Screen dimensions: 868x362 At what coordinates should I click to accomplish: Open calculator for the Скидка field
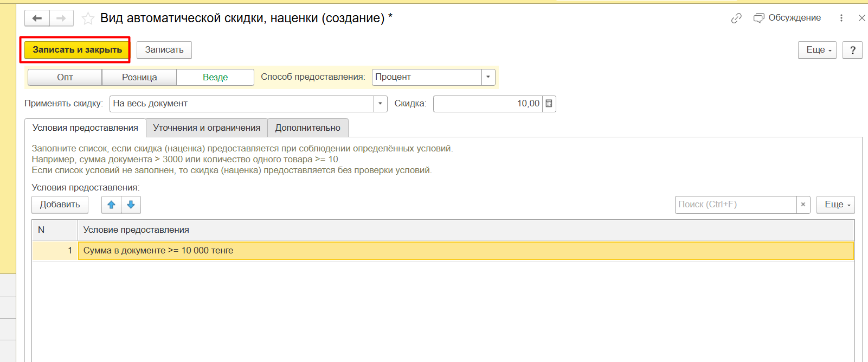click(549, 104)
